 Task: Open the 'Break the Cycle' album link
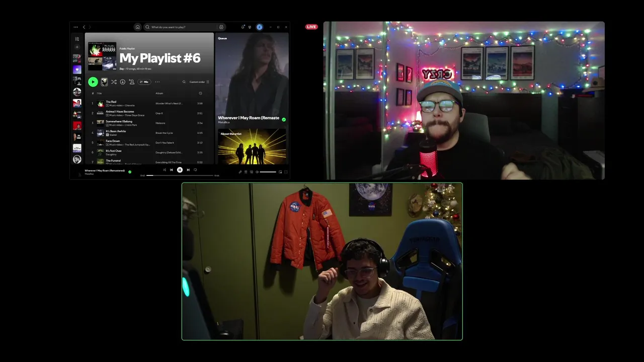click(164, 133)
